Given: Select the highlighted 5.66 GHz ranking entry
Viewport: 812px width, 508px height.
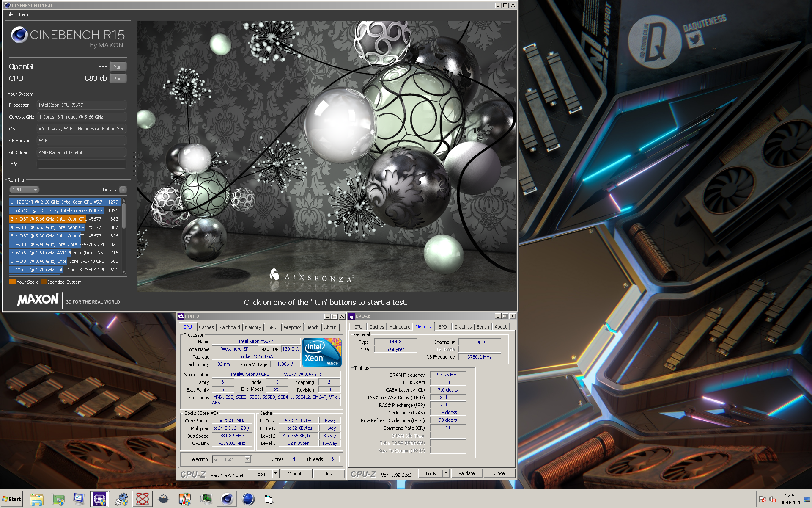Looking at the screenshot, I should [x=65, y=219].
